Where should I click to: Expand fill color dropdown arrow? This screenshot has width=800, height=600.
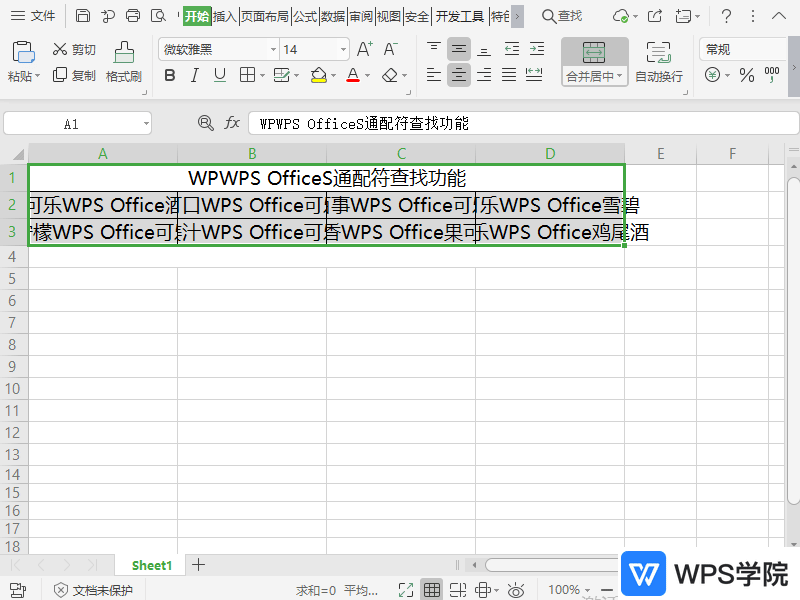333,76
